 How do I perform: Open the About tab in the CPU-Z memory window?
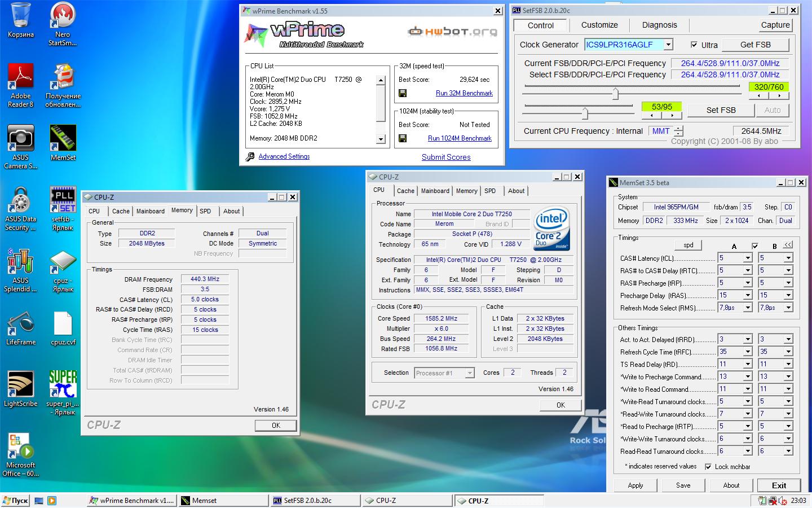click(231, 211)
